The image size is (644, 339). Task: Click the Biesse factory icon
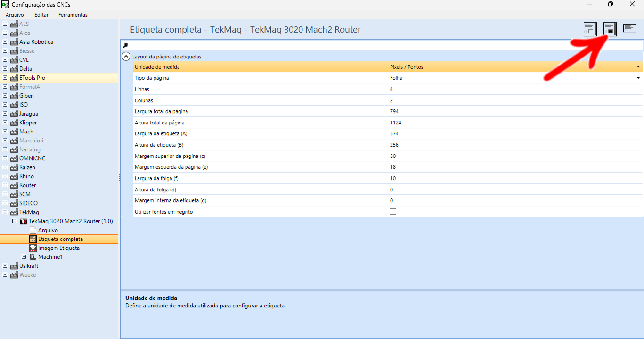coord(14,51)
